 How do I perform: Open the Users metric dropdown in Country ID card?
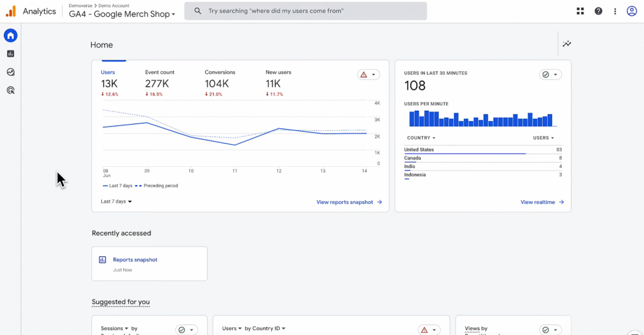[231, 329]
